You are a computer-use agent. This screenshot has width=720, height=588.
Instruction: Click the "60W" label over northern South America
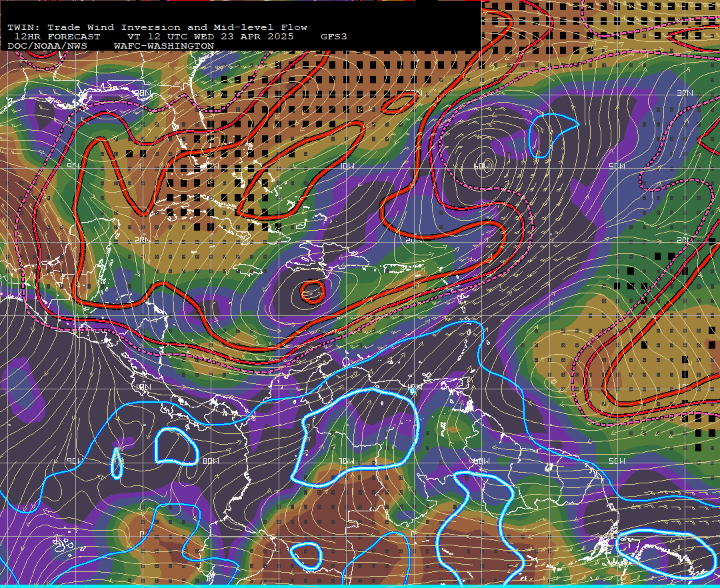point(481,461)
